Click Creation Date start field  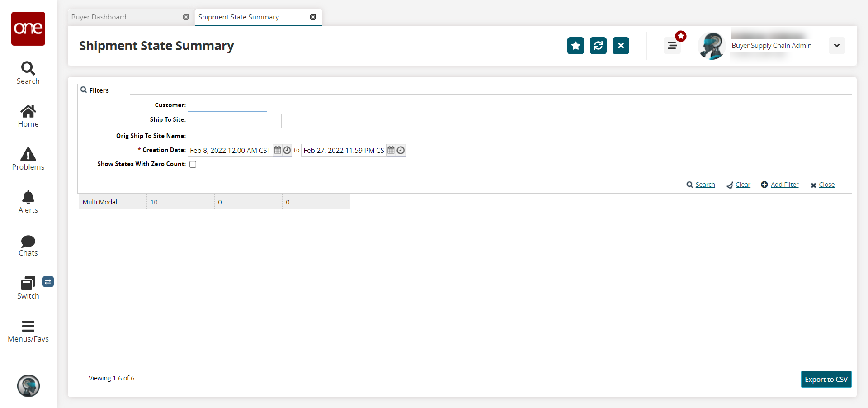(231, 150)
